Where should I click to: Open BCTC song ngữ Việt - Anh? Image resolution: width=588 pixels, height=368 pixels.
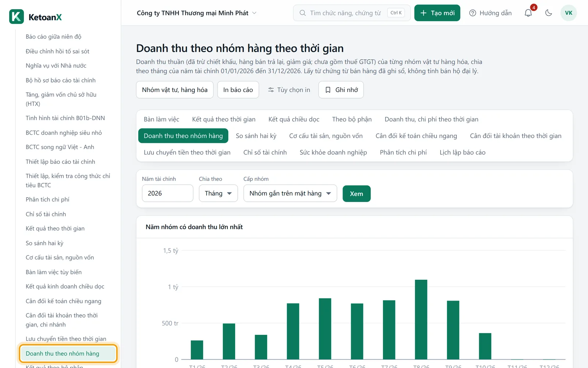[x=60, y=147]
